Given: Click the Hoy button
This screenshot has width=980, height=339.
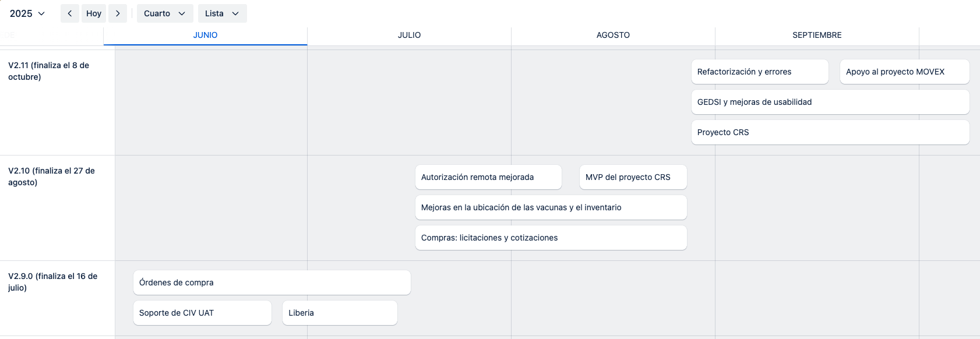Looking at the screenshot, I should (94, 13).
